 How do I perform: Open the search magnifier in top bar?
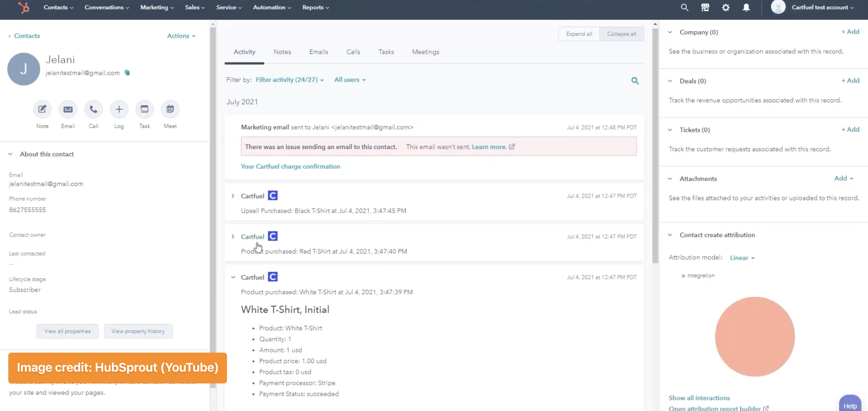(x=684, y=7)
